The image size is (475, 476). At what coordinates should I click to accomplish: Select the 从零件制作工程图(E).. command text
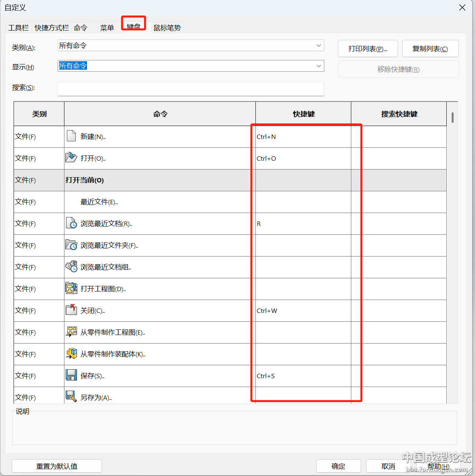[113, 332]
